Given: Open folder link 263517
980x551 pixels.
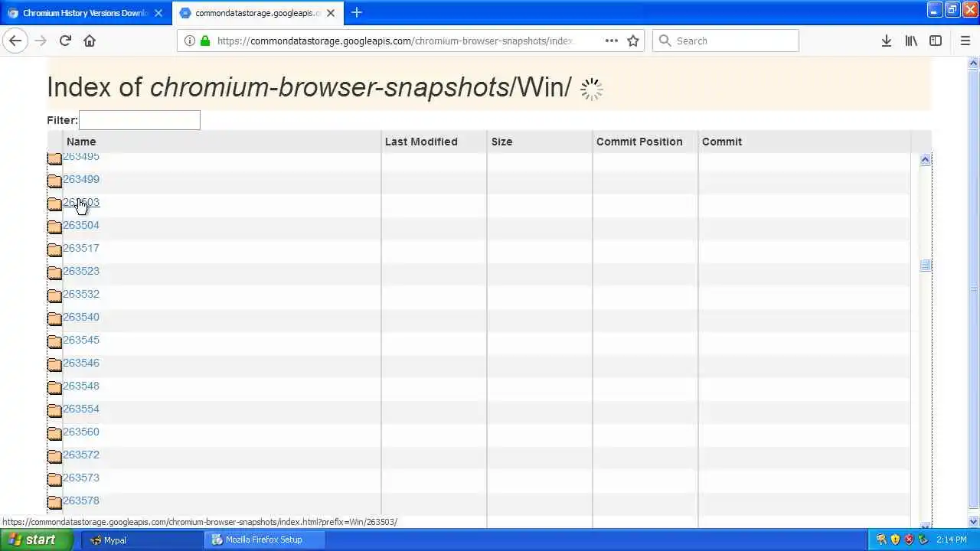Looking at the screenshot, I should (81, 248).
